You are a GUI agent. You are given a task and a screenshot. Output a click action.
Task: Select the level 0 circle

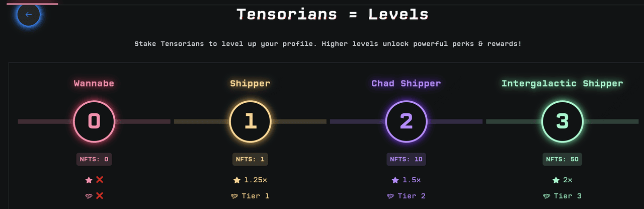pyautogui.click(x=94, y=121)
